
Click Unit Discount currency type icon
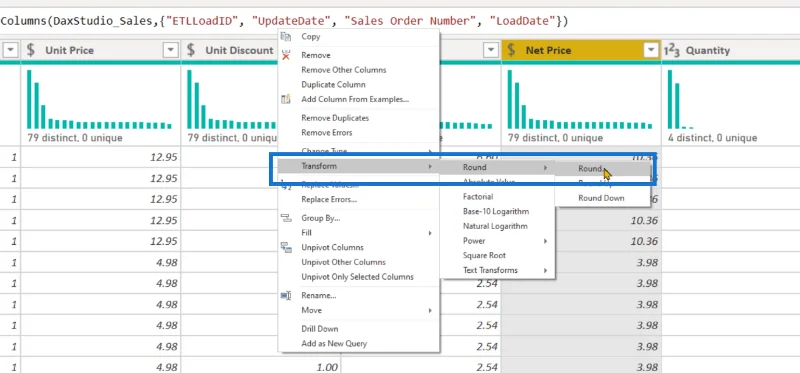click(191, 50)
